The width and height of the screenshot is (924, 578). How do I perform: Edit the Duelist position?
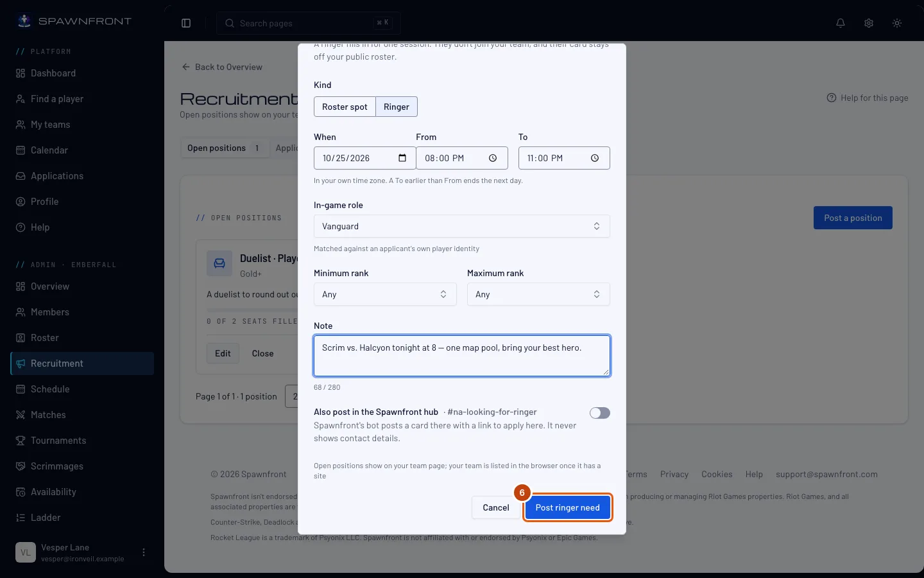click(x=223, y=353)
